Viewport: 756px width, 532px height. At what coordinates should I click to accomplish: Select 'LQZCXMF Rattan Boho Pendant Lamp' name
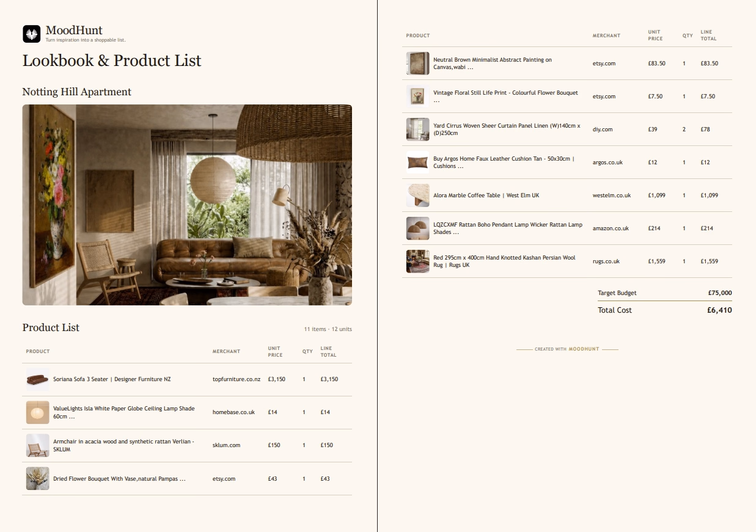[x=508, y=228]
